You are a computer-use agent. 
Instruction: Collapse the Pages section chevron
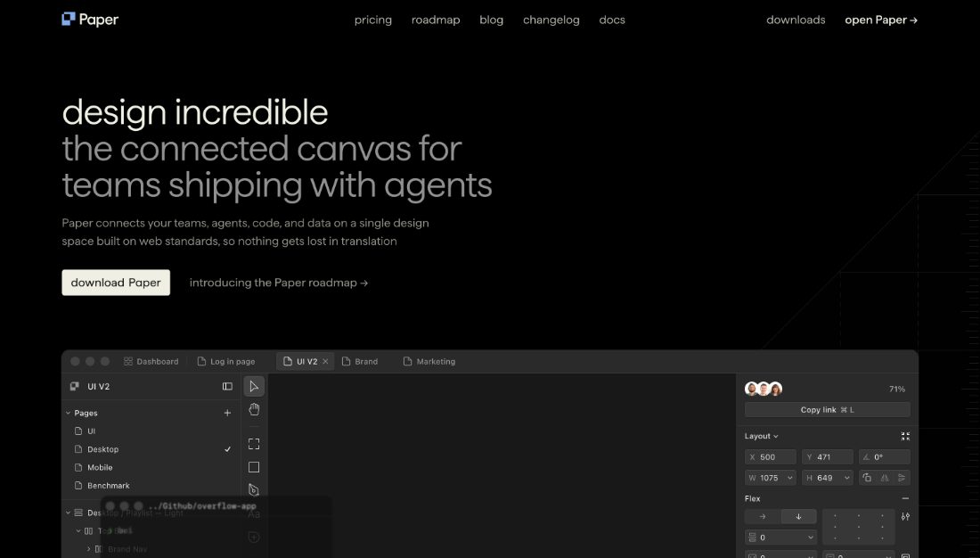point(68,413)
